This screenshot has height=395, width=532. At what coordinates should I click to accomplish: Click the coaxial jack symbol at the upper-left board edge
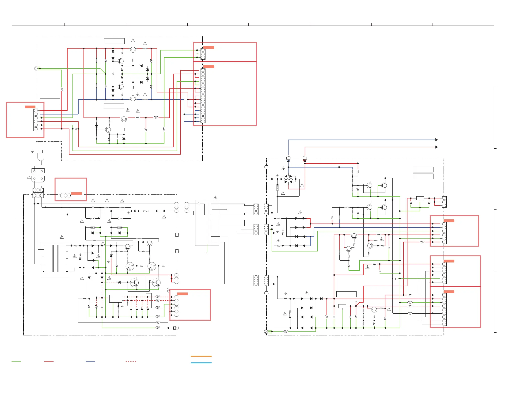(x=36, y=69)
